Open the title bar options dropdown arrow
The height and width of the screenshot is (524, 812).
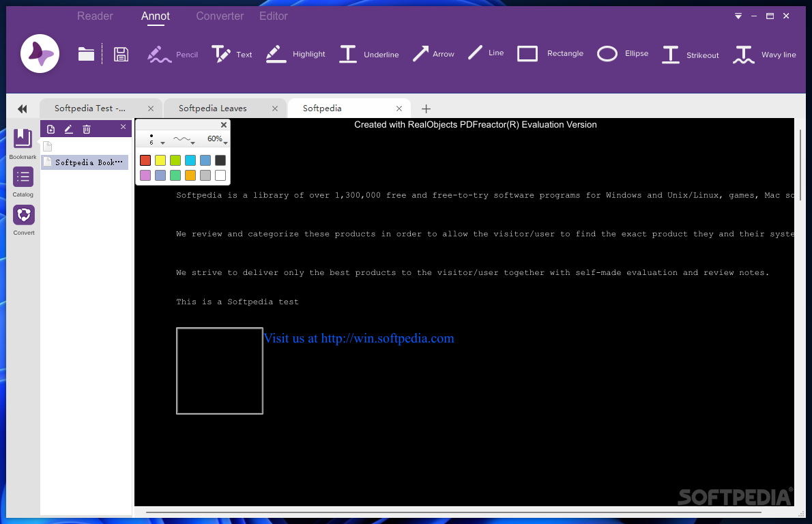pos(738,16)
